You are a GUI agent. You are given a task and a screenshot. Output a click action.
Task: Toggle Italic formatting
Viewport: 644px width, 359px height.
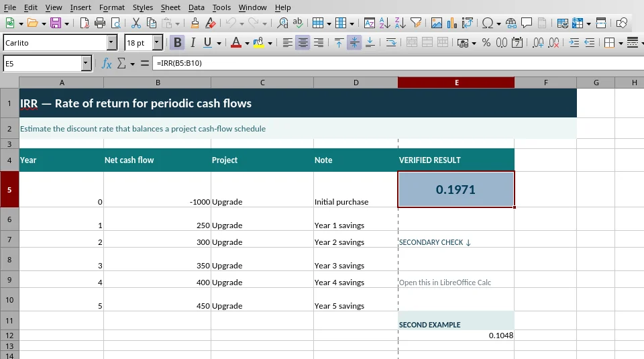click(x=193, y=43)
